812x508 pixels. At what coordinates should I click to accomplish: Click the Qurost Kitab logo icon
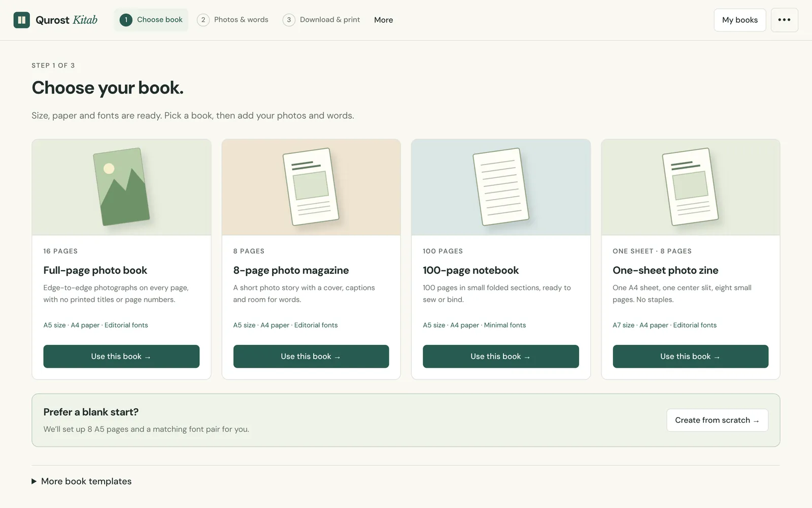21,20
